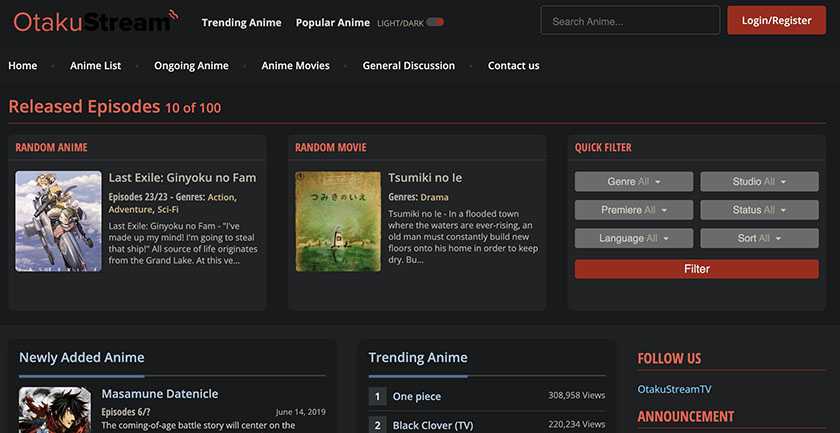Click the QUICK FILTER panel header
The image size is (840, 433).
point(603,147)
